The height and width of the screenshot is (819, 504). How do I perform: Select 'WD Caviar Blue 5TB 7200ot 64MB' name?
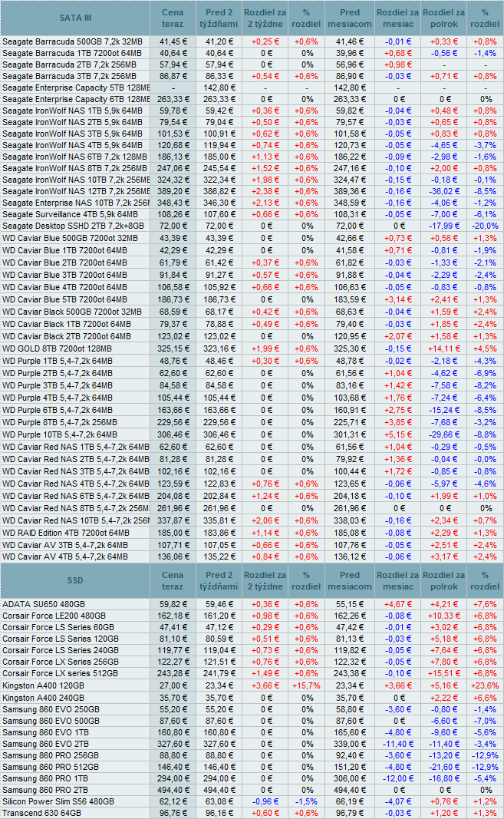64,299
